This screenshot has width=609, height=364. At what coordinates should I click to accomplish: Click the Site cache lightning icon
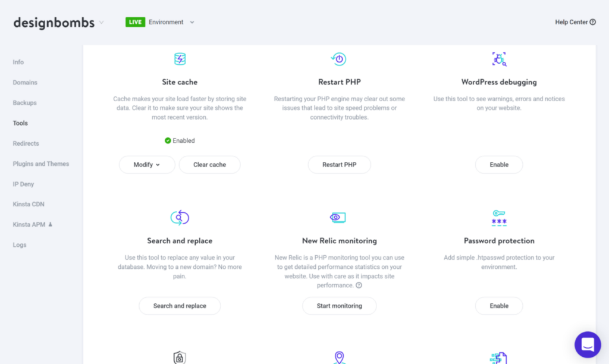click(x=180, y=59)
